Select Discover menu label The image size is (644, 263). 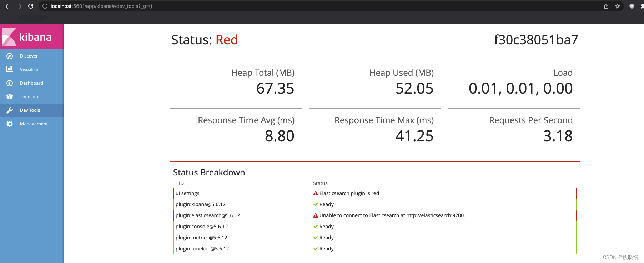point(29,56)
